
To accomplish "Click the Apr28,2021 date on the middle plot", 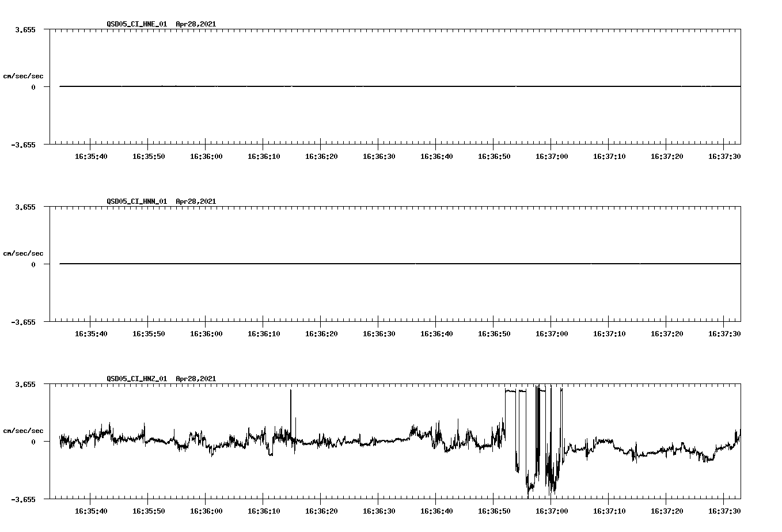I will click(x=195, y=202).
